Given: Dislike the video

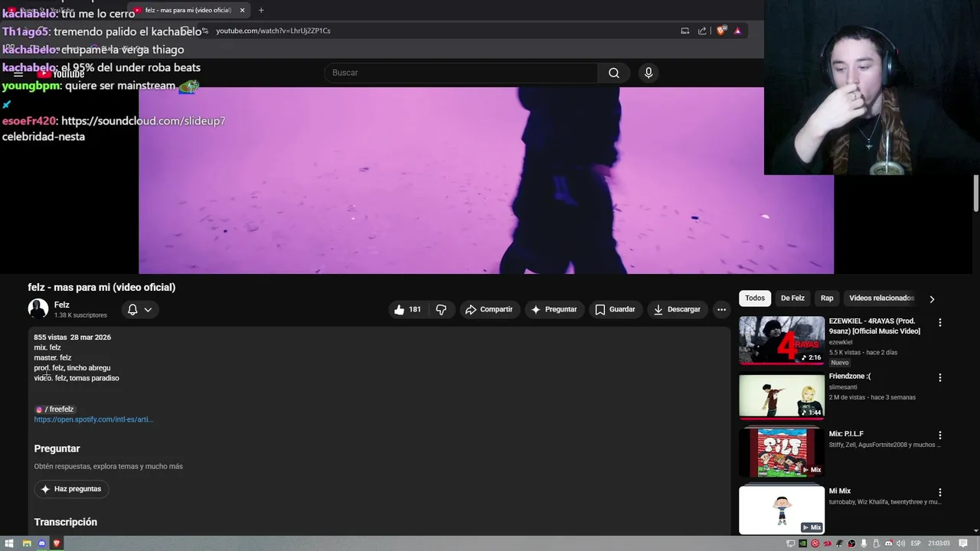Looking at the screenshot, I should click(441, 309).
